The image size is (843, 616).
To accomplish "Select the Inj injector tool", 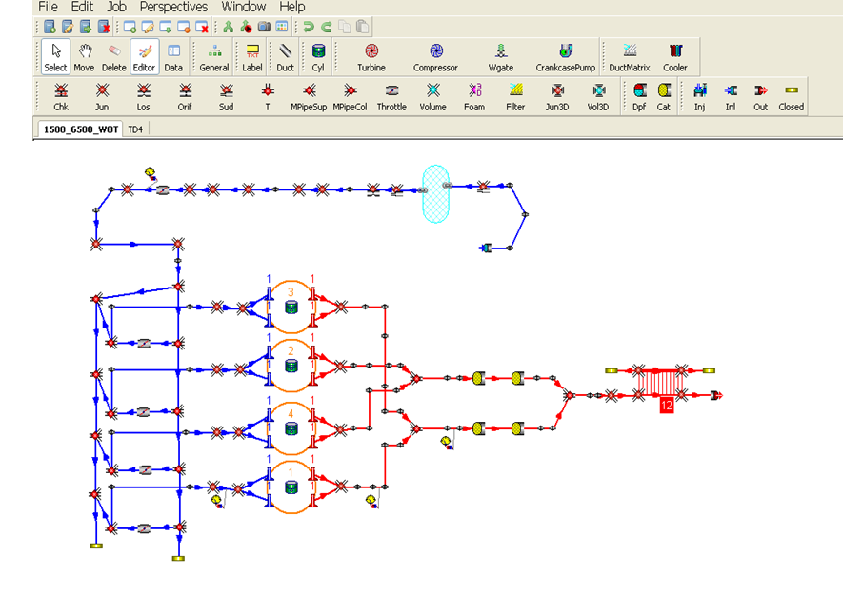I will (699, 97).
